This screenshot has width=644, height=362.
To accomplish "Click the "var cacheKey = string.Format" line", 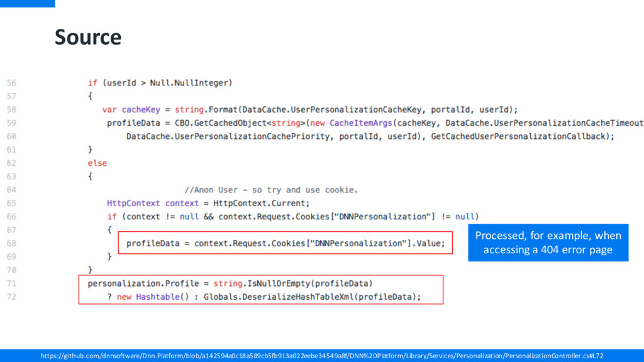I will (x=310, y=109).
